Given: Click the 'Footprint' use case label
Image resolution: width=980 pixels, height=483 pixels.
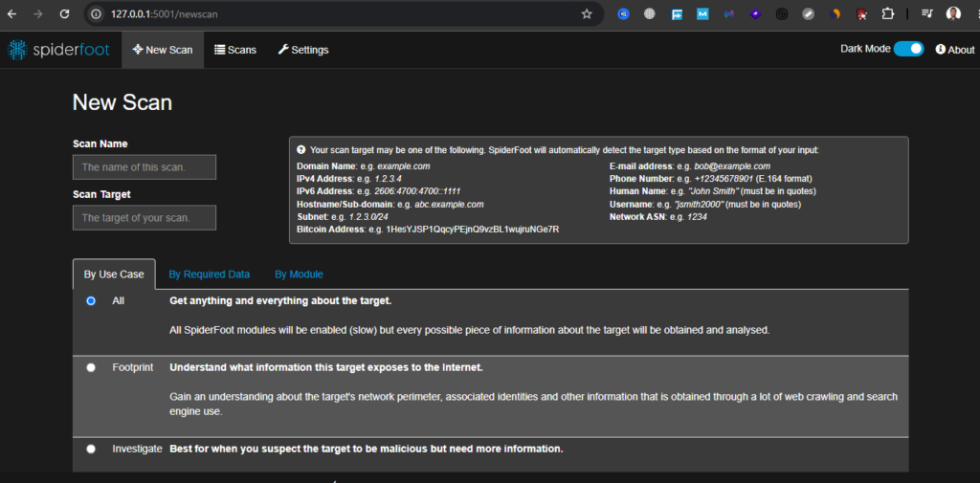Looking at the screenshot, I should click(x=132, y=367).
